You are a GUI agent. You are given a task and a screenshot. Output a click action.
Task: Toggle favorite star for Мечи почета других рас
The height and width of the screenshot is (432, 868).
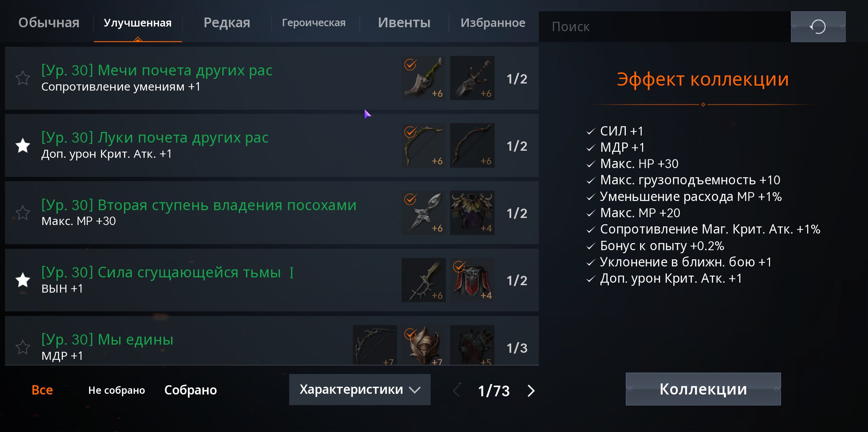[23, 78]
